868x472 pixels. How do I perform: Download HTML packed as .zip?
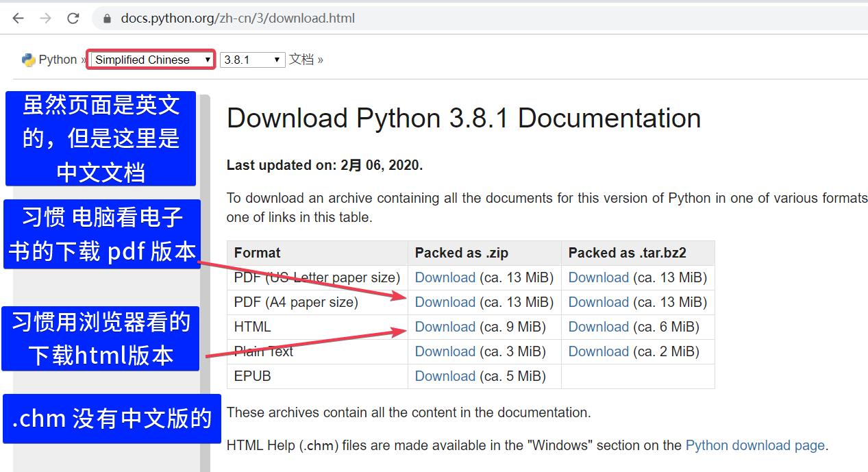click(x=445, y=327)
